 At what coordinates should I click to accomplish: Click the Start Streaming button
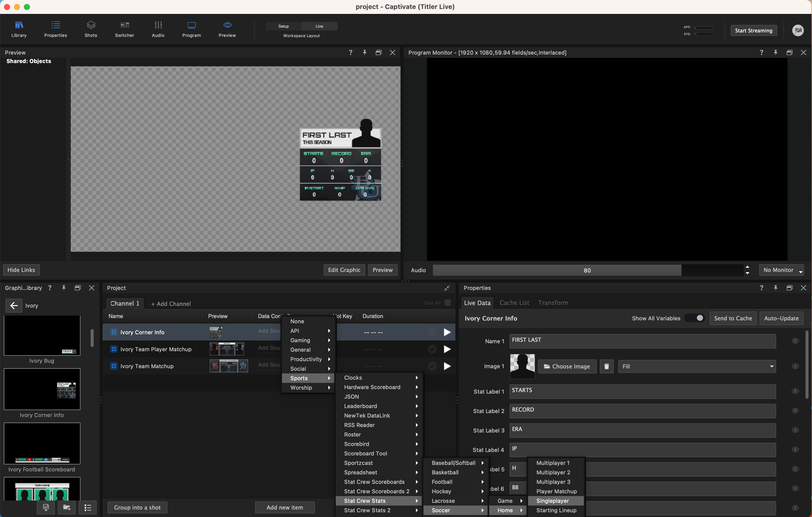(x=753, y=30)
